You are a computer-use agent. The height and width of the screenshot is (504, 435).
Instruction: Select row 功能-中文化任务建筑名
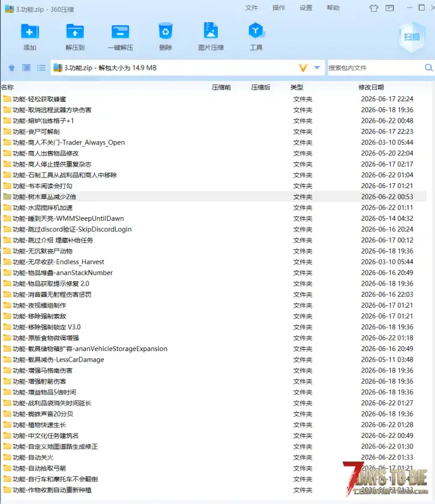click(214, 436)
